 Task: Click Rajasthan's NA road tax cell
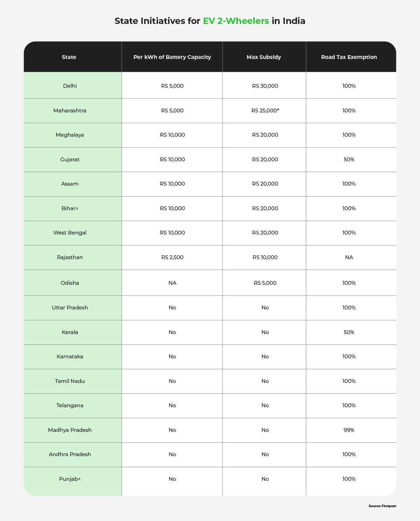(x=349, y=257)
